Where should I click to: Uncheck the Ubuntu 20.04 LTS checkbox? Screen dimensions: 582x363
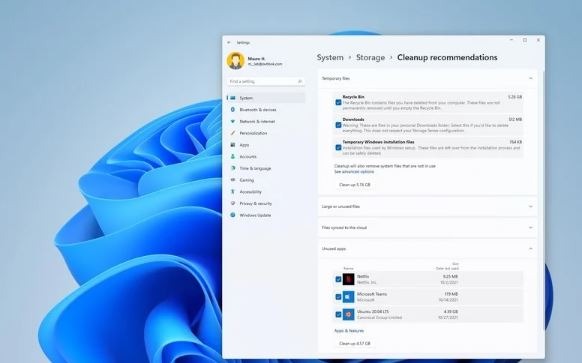coord(338,314)
